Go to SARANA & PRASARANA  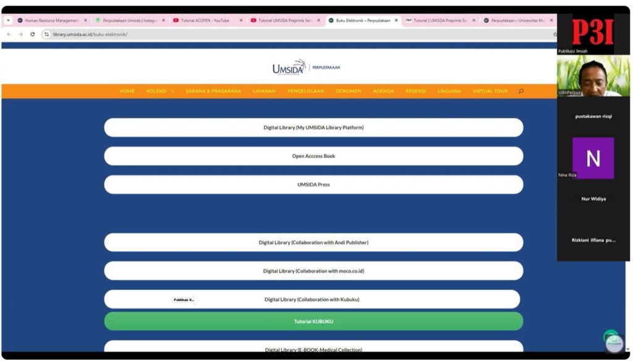(213, 91)
